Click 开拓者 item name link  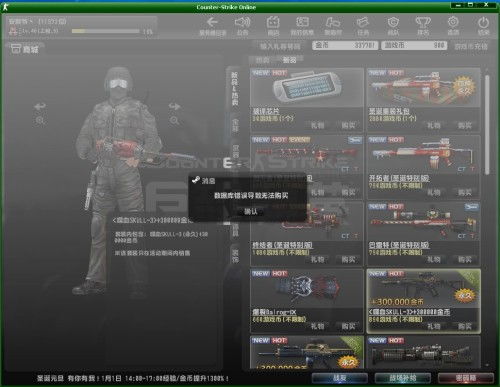tap(399, 178)
